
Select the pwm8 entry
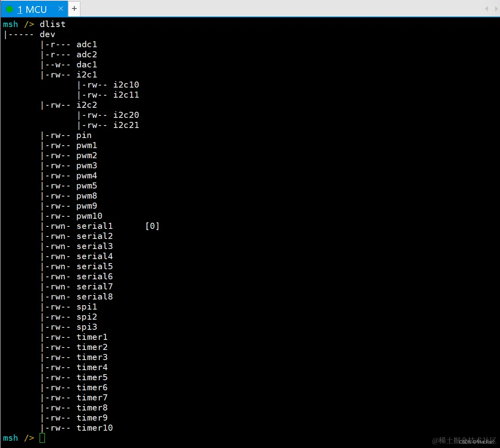(87, 196)
